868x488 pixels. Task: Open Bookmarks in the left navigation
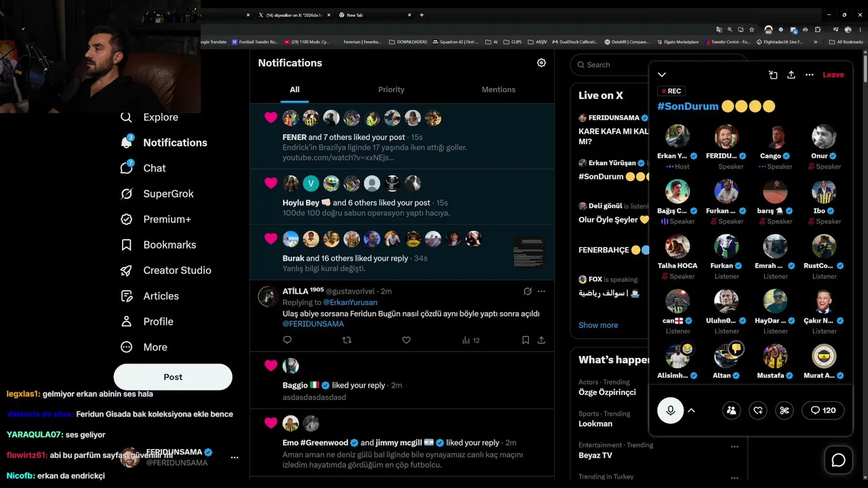158,245
